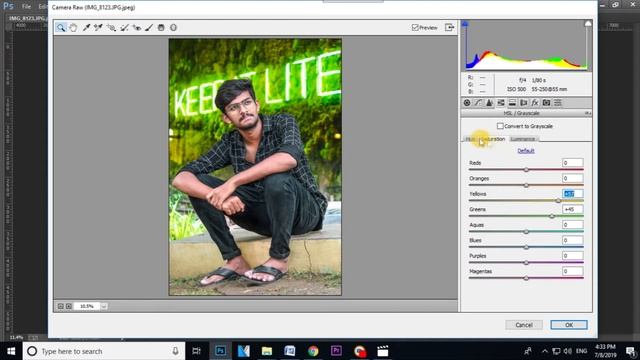Select the Hand tool

[x=73, y=27]
